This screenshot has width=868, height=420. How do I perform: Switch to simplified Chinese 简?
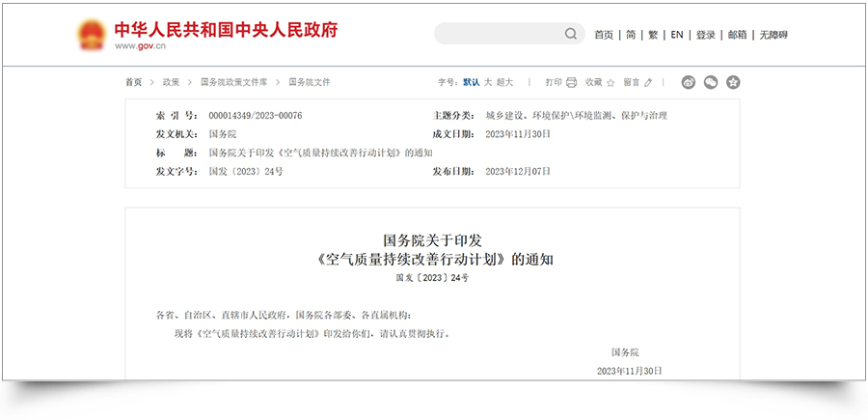coord(630,35)
